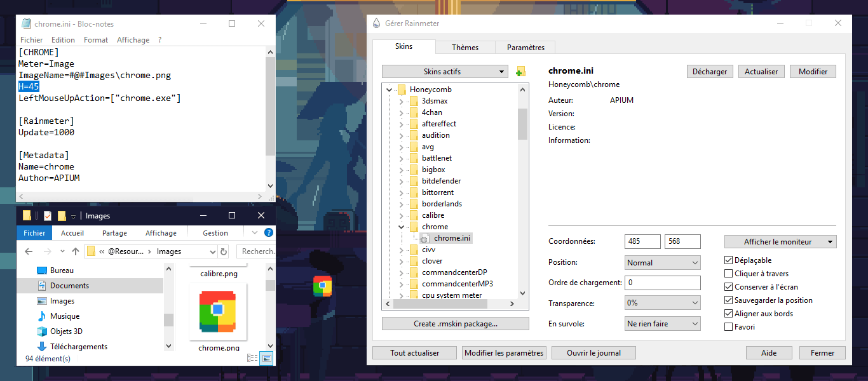Image resolution: width=868 pixels, height=381 pixels.
Task: Open the Skins actifs dropdown
Action: (x=445, y=72)
